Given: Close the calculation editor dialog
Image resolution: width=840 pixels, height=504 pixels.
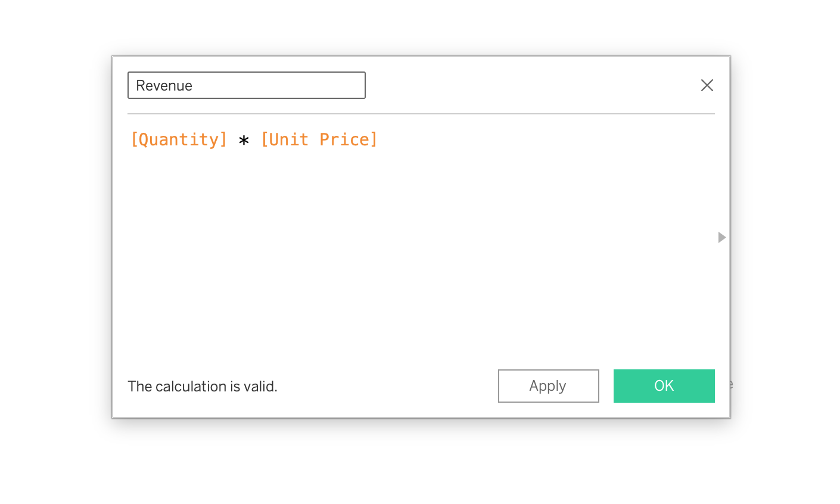Looking at the screenshot, I should (x=707, y=85).
